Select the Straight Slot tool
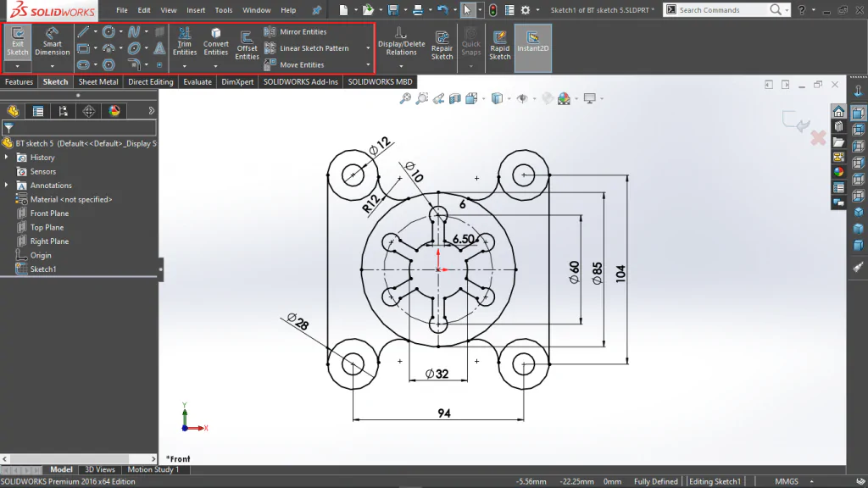 pos(83,64)
